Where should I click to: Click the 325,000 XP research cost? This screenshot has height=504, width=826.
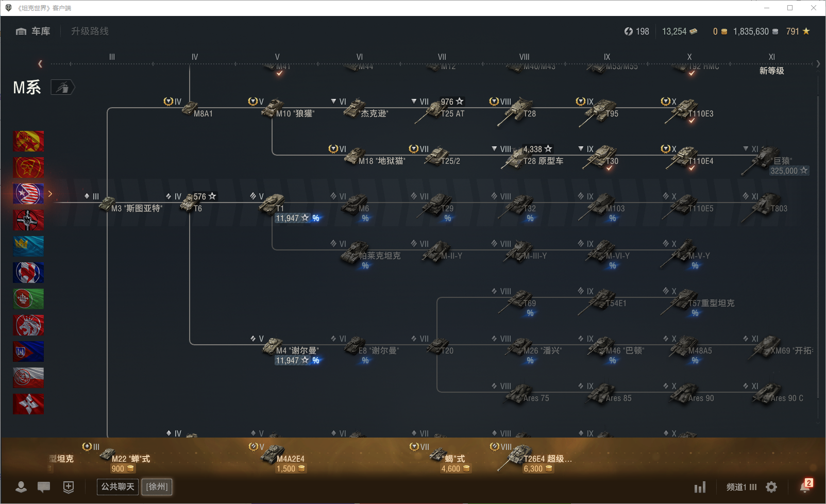[x=789, y=171]
